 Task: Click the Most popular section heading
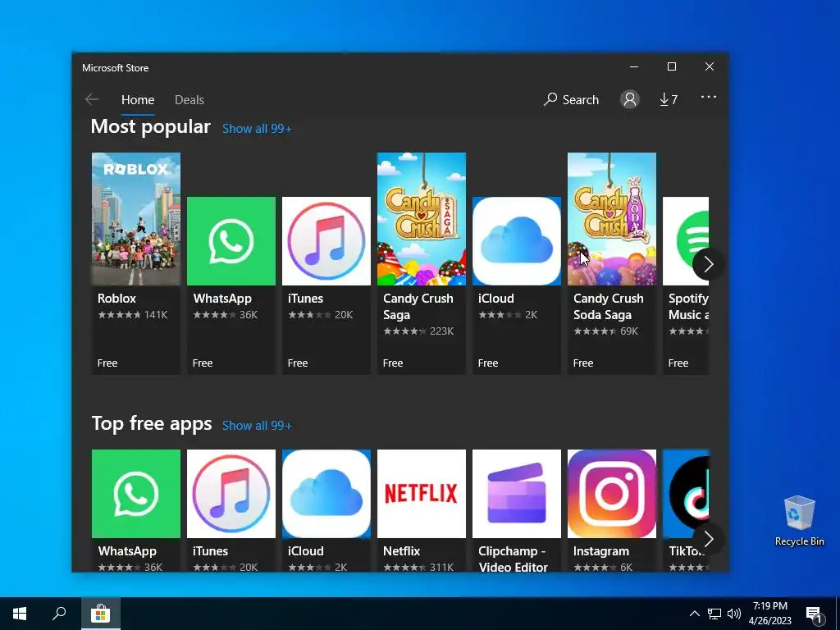[x=151, y=127]
